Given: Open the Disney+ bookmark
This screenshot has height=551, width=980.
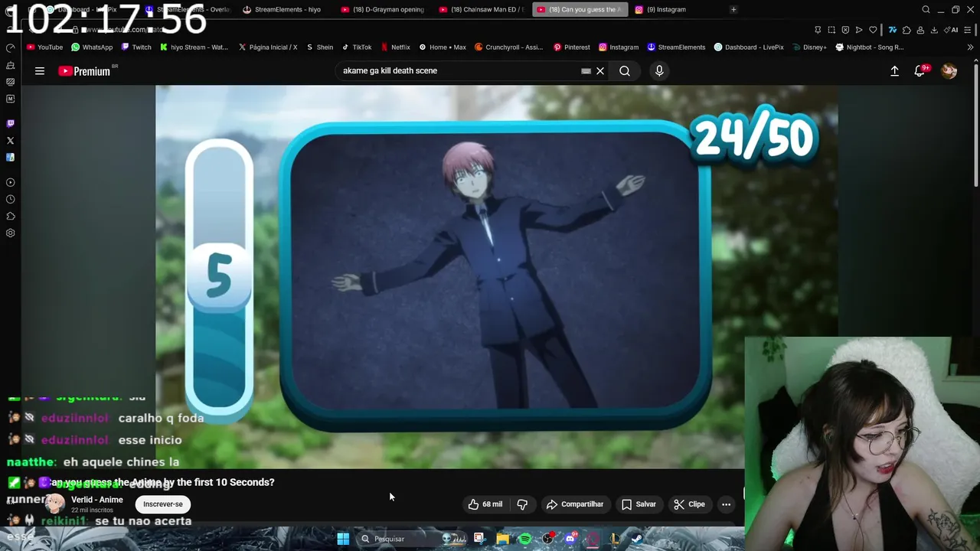Looking at the screenshot, I should point(809,47).
